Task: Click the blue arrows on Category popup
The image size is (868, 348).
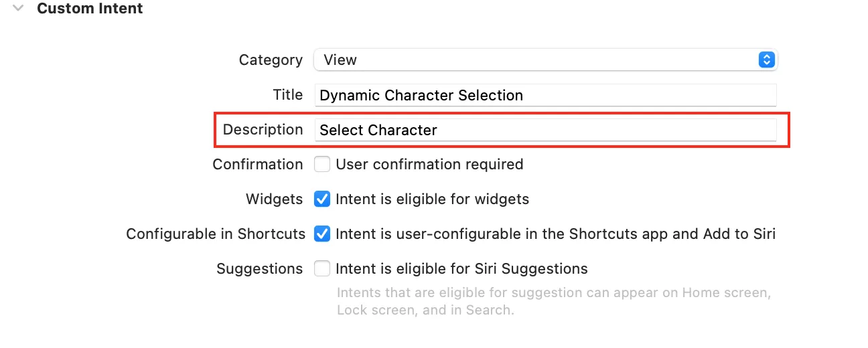Action: 766,60
